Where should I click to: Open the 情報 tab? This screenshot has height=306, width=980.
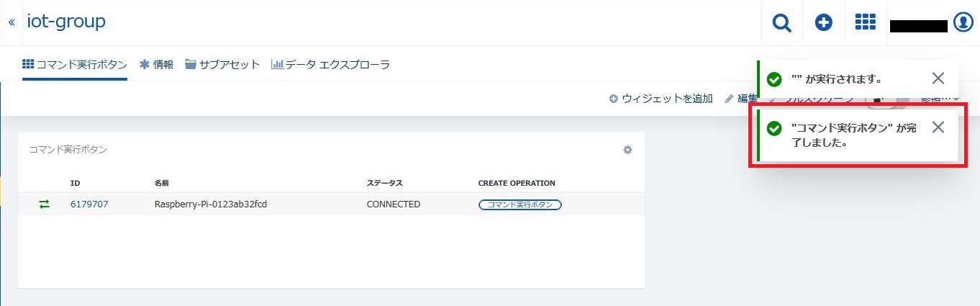156,65
